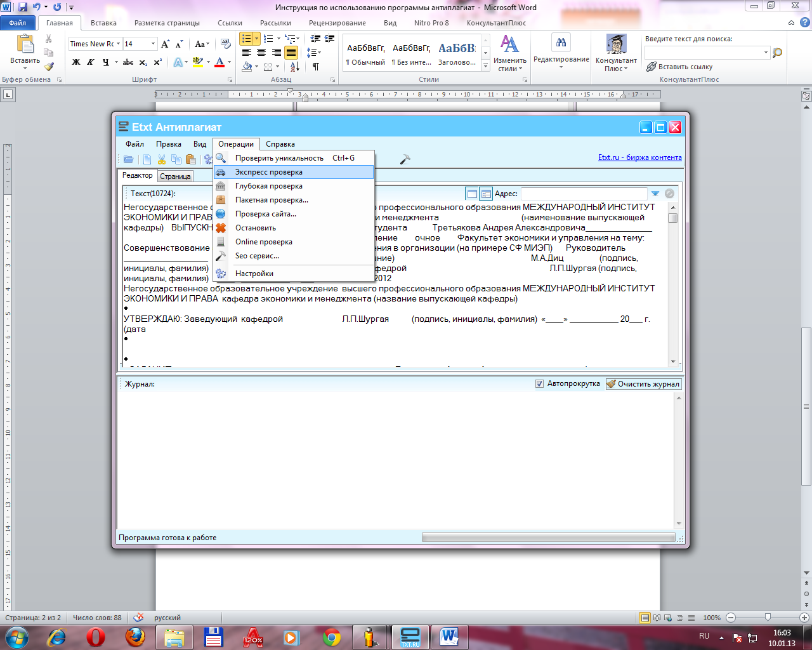Select Настройки in Операции menu
The width and height of the screenshot is (812, 650).
[294, 274]
